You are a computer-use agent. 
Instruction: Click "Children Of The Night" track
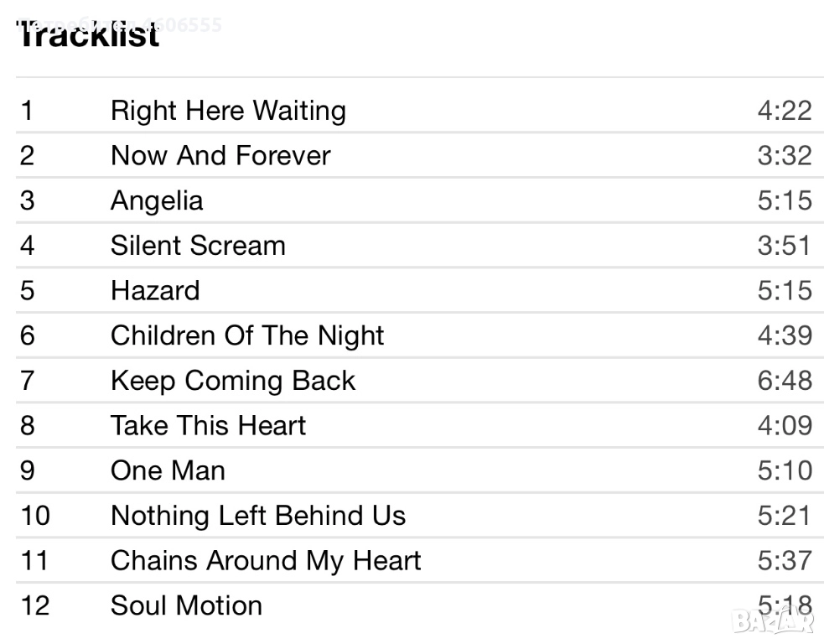(247, 335)
